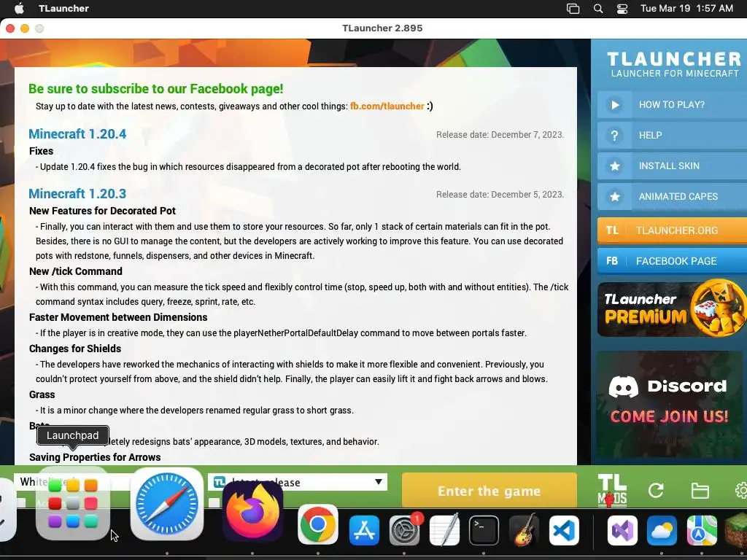The height and width of the screenshot is (560, 747).
Task: Click the Spotlight search icon in the menu bar
Action: 598,9
